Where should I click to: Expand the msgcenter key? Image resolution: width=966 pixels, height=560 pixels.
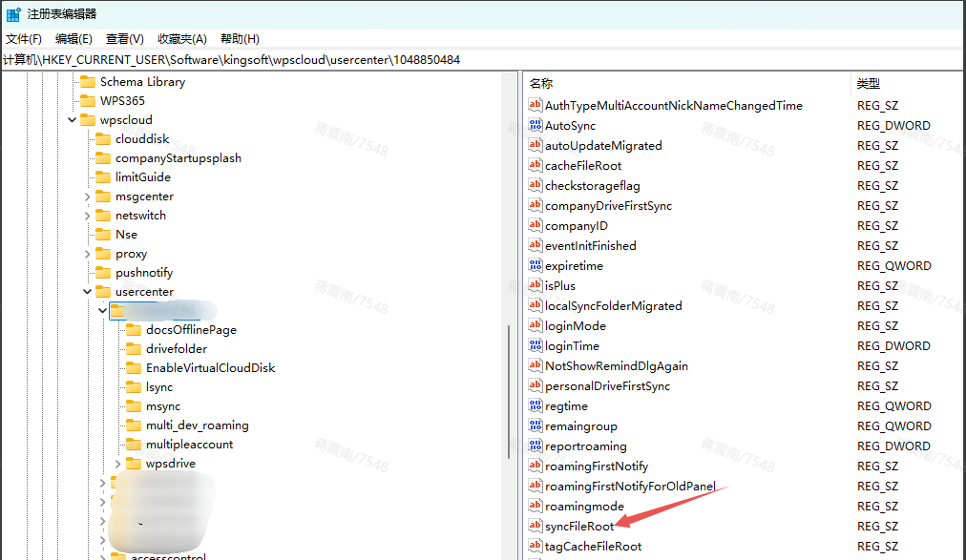pyautogui.click(x=88, y=197)
